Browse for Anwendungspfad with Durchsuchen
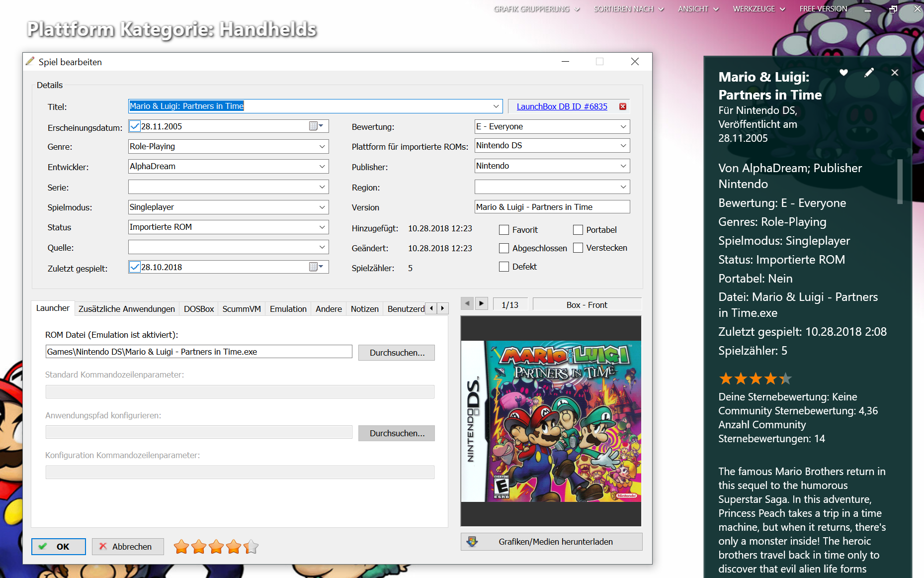This screenshot has width=924, height=578. pos(397,433)
